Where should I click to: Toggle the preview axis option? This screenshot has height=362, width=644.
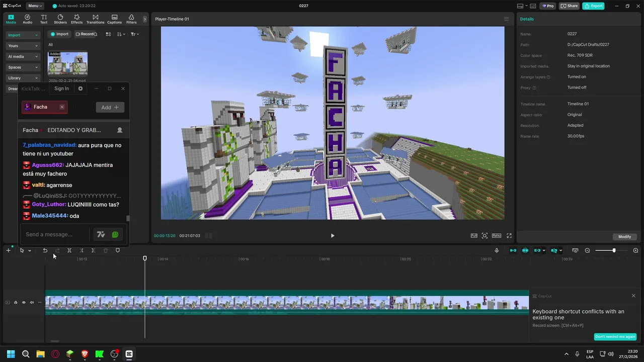(554, 250)
